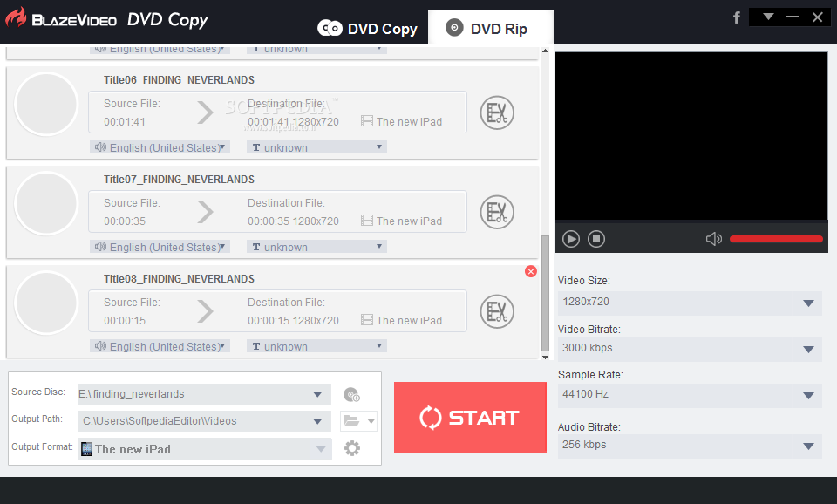Image resolution: width=837 pixels, height=504 pixels.
Task: Stop the preview video
Action: (596, 239)
